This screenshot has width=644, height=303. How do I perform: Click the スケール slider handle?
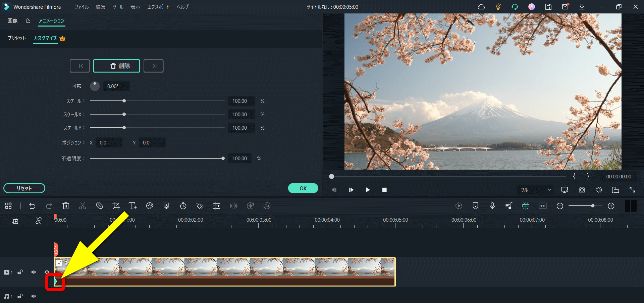tap(124, 101)
